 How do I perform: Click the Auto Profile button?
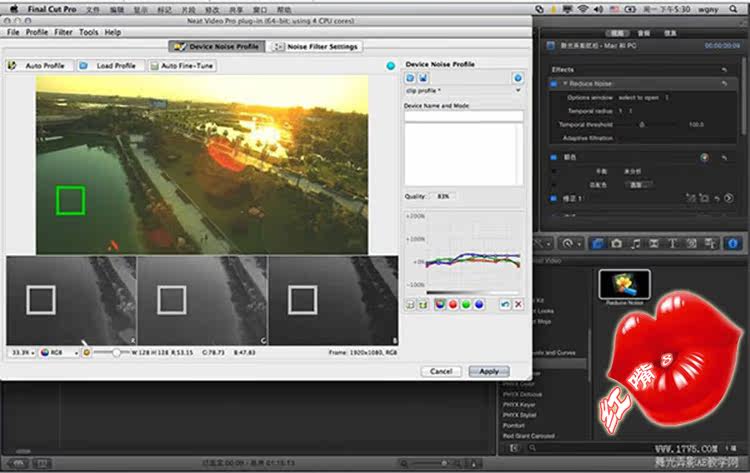coord(39,66)
